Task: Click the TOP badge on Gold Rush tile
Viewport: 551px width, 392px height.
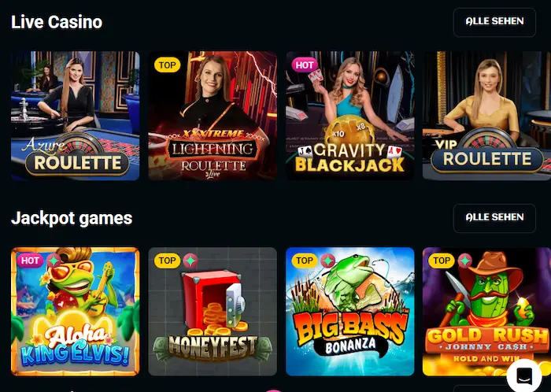Action: click(x=442, y=261)
